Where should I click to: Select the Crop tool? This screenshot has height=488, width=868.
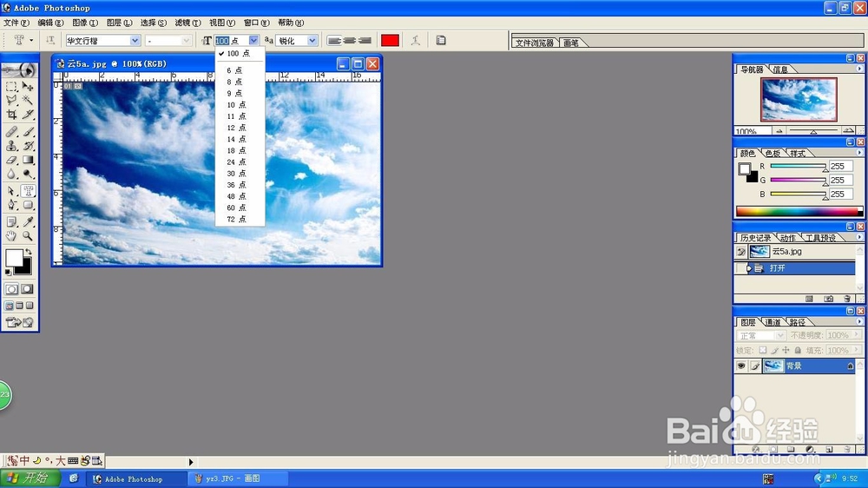tap(11, 115)
